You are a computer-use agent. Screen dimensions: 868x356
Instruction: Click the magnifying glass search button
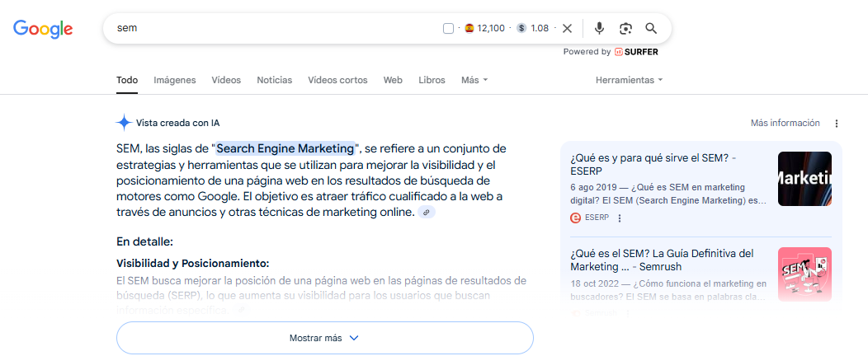tap(651, 28)
